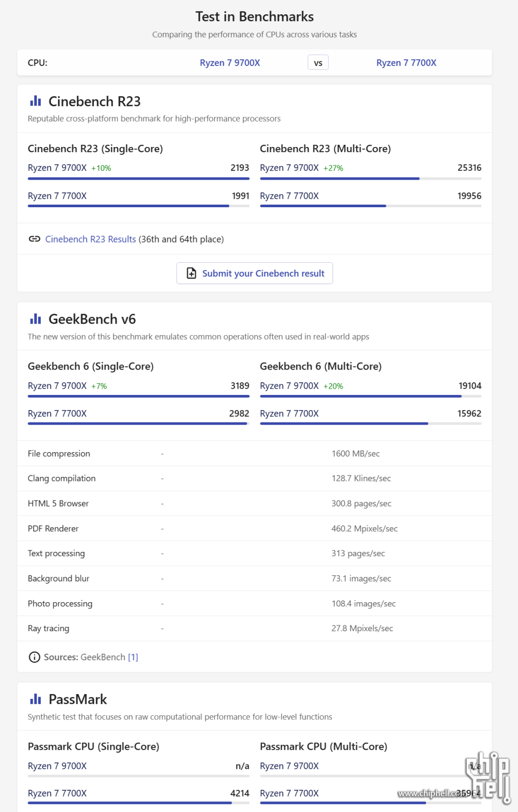The height and width of the screenshot is (812, 518).
Task: Open the Ryzen 7 9700X link in the CPU header row
Action: click(x=230, y=63)
